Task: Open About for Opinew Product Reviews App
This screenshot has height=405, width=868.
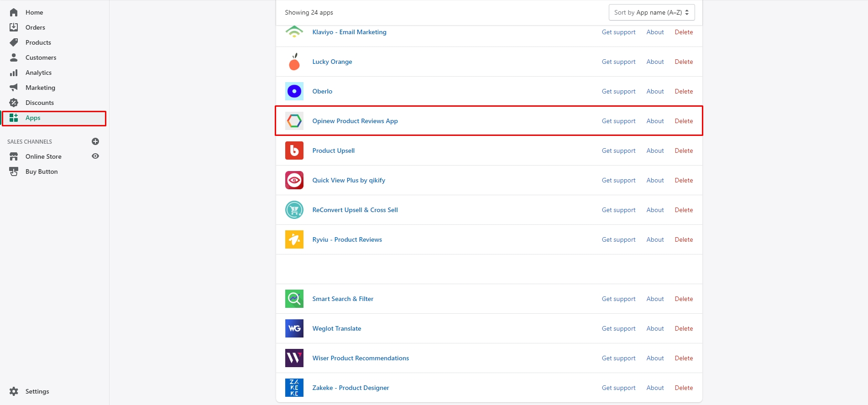Action: point(655,121)
